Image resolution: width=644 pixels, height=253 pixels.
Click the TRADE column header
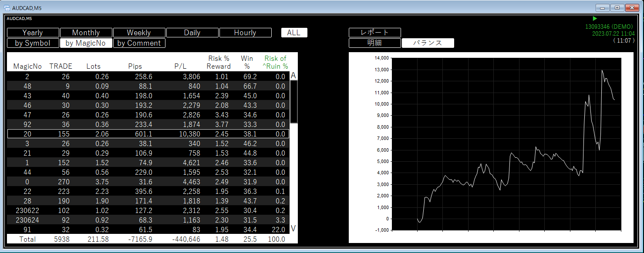click(61, 67)
